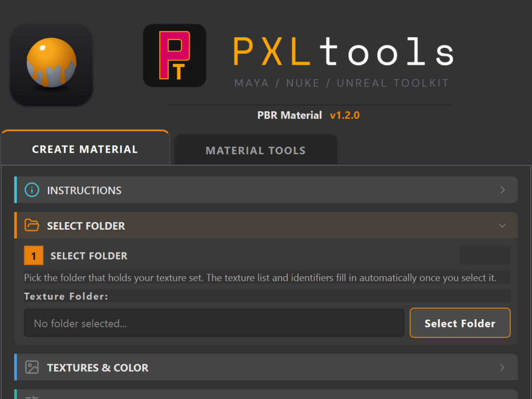Click the 'MAYA / NUKE / UNREAL TOOLKIT' subtitle

pyautogui.click(x=341, y=83)
